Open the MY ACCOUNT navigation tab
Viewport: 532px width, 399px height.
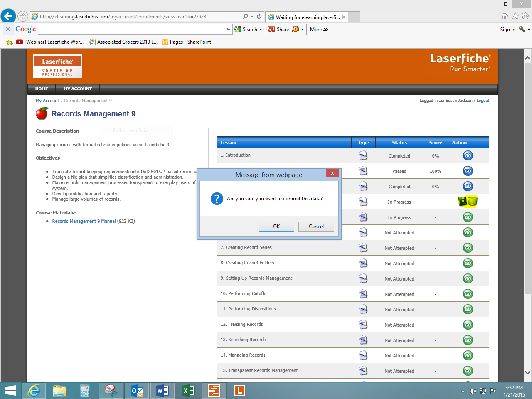77,89
